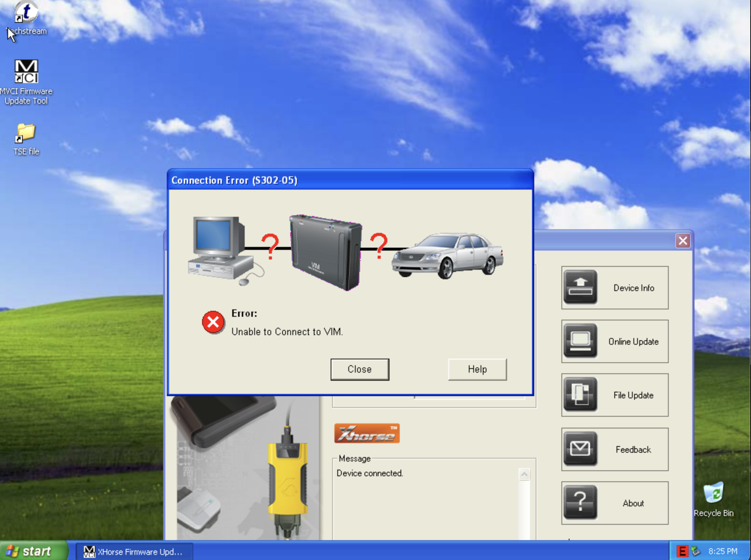Click the red E tray icon
The image size is (751, 560).
682,551
